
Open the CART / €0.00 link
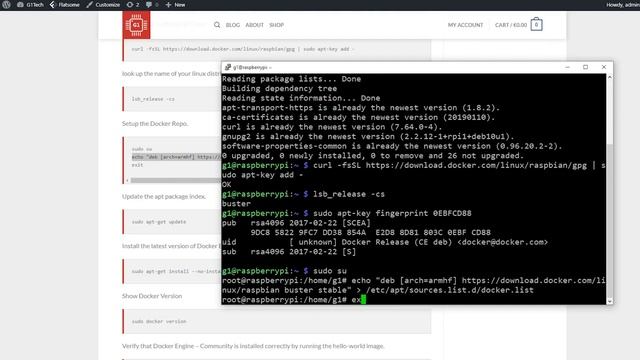click(511, 25)
